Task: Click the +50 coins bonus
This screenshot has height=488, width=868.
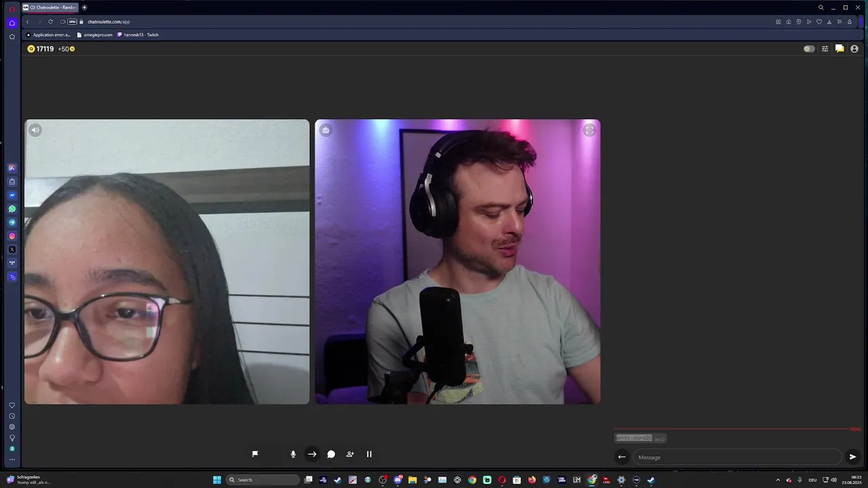Action: click(x=66, y=49)
